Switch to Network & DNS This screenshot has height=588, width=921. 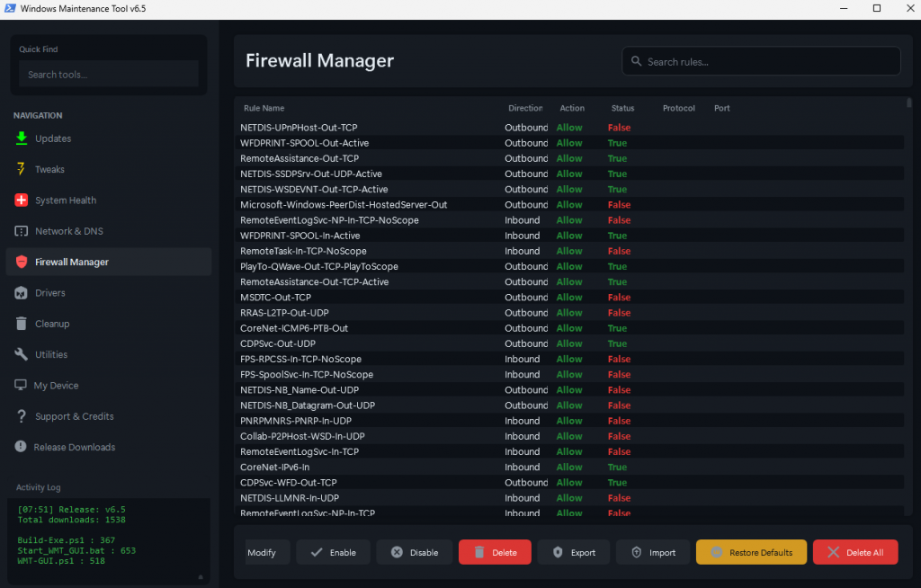(x=109, y=231)
